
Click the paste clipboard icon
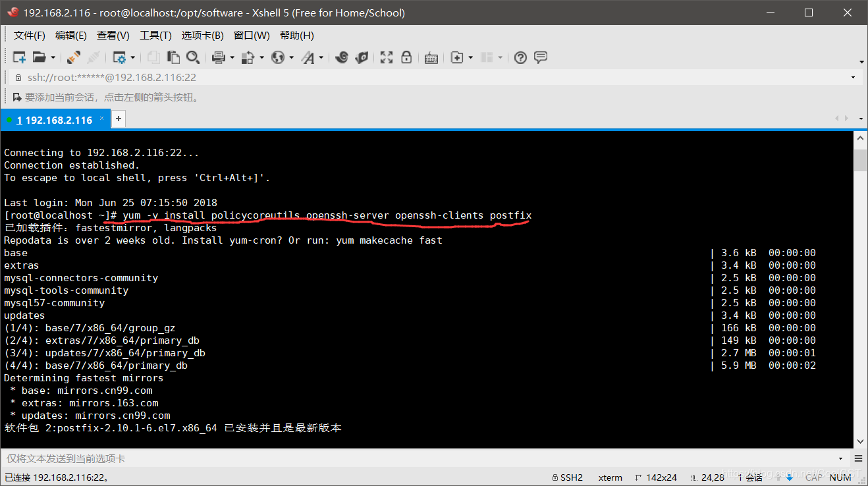[x=173, y=58]
